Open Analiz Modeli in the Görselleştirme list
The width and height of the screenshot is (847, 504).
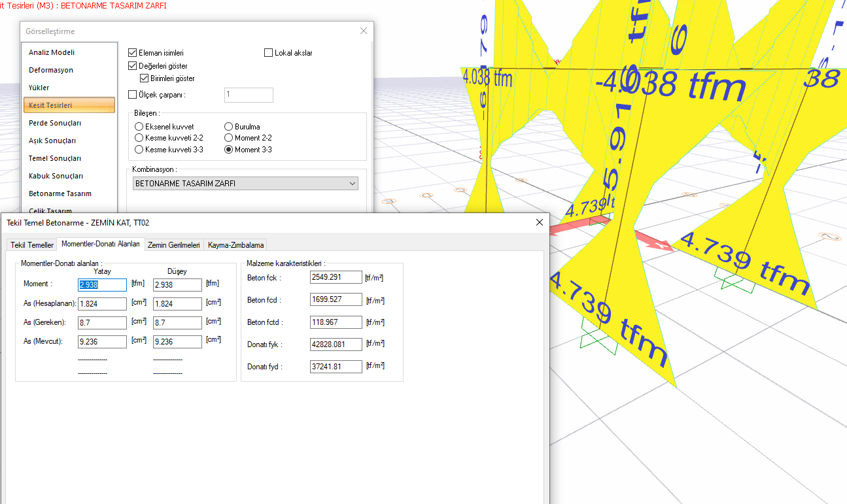pyautogui.click(x=69, y=52)
